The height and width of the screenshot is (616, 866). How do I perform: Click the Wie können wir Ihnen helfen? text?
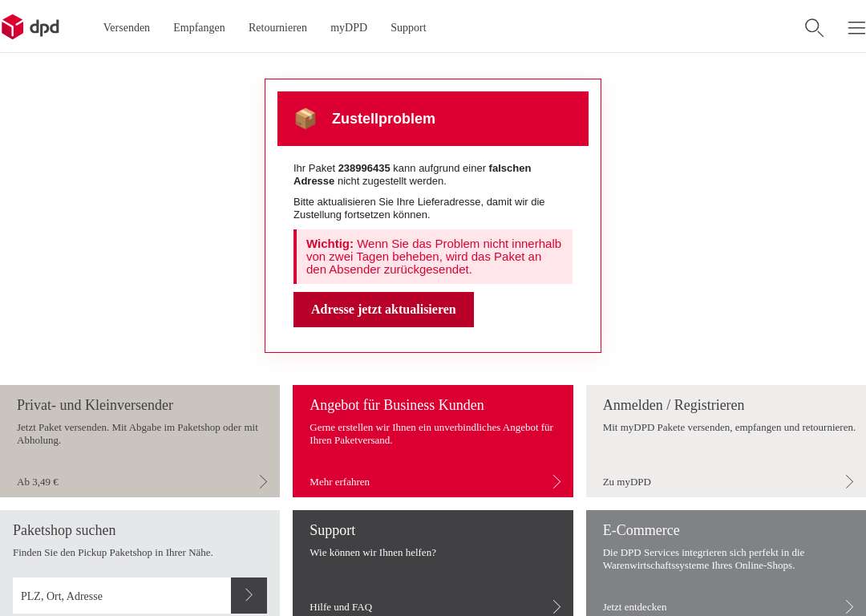[x=373, y=553]
